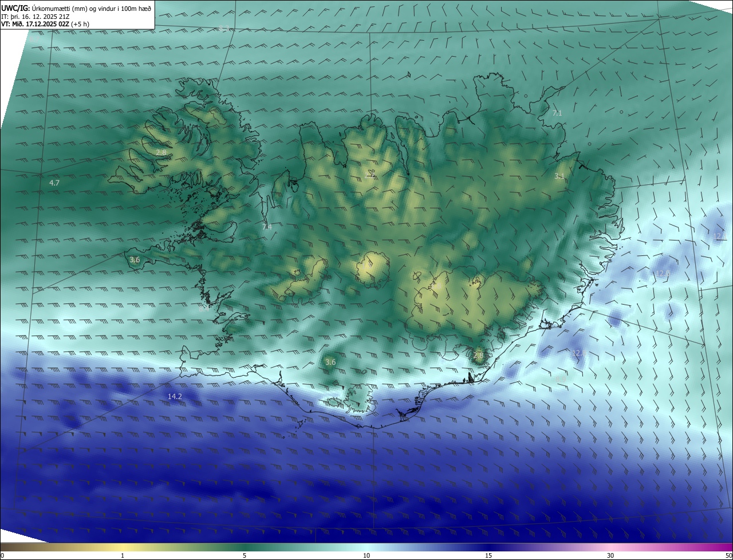
Task: Click the colorbar tick label '0'
Action: [x=2, y=555]
